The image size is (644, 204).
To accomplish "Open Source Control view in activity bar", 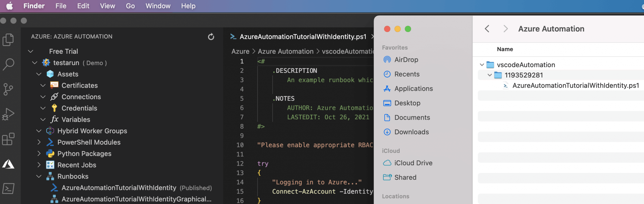I will coord(8,89).
